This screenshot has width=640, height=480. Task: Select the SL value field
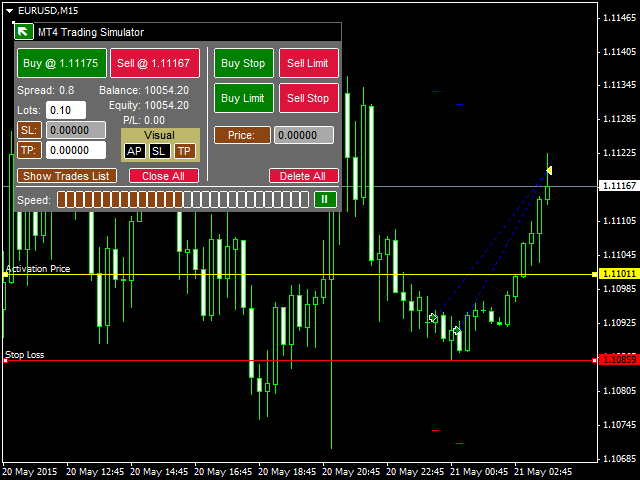76,130
